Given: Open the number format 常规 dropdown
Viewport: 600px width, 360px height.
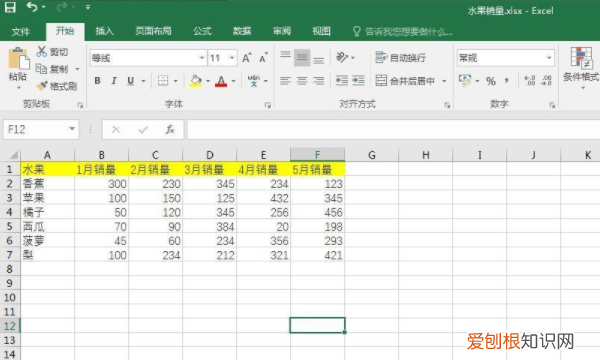Looking at the screenshot, I should [549, 58].
